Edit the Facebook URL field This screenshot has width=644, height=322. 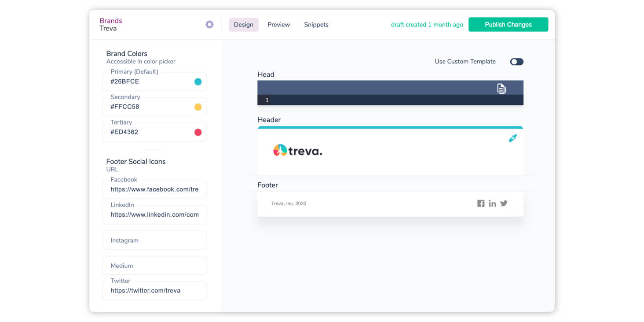coord(154,189)
